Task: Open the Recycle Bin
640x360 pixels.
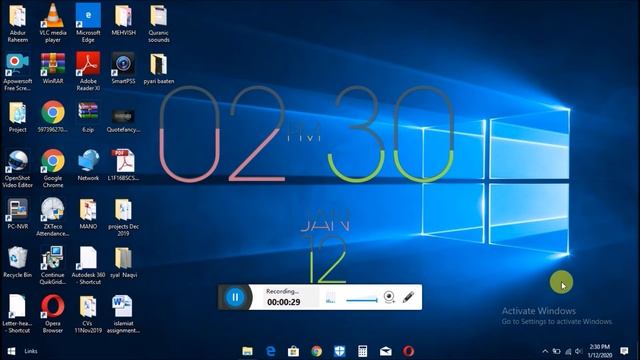Action: pos(18,262)
